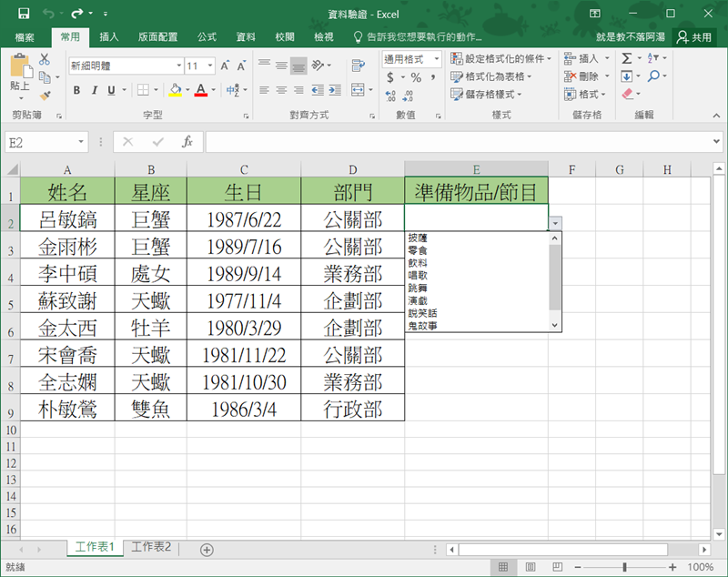Toggle underline formatting
This screenshot has width=728, height=577.
click(x=112, y=90)
